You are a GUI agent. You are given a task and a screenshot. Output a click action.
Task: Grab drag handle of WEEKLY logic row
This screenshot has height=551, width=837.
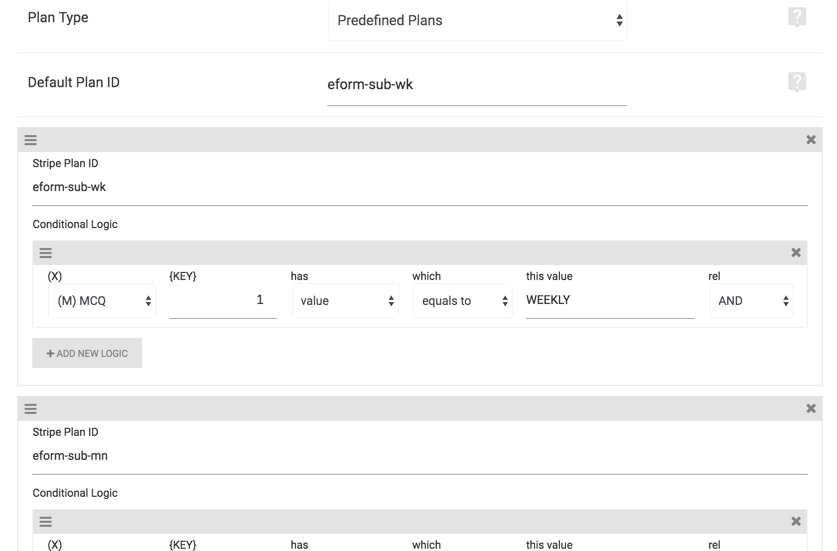(45, 253)
